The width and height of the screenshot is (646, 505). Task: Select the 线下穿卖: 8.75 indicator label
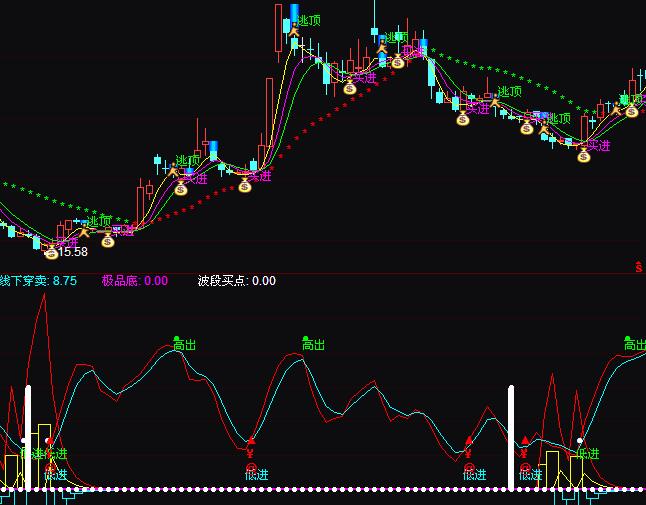point(38,281)
